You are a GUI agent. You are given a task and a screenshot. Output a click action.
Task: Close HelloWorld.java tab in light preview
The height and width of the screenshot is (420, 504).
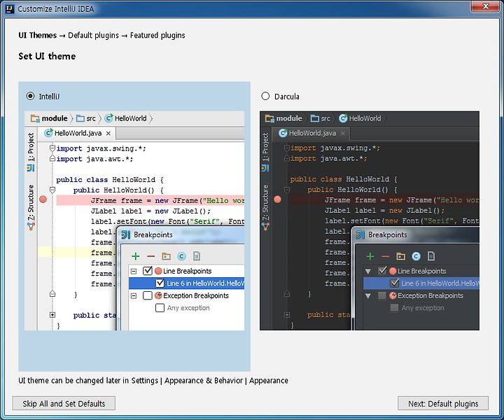[x=108, y=134]
